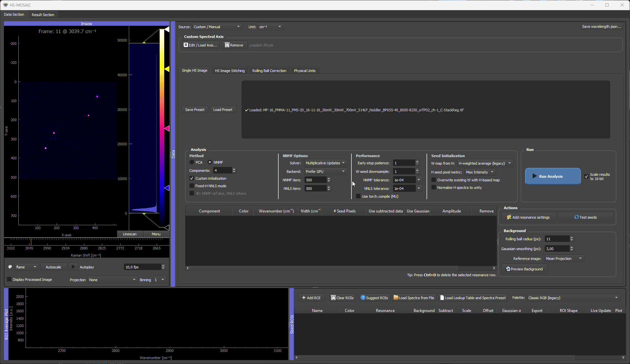630x364 pixels.
Task: Open the Backend Prefer GPU dropdown
Action: [325, 172]
